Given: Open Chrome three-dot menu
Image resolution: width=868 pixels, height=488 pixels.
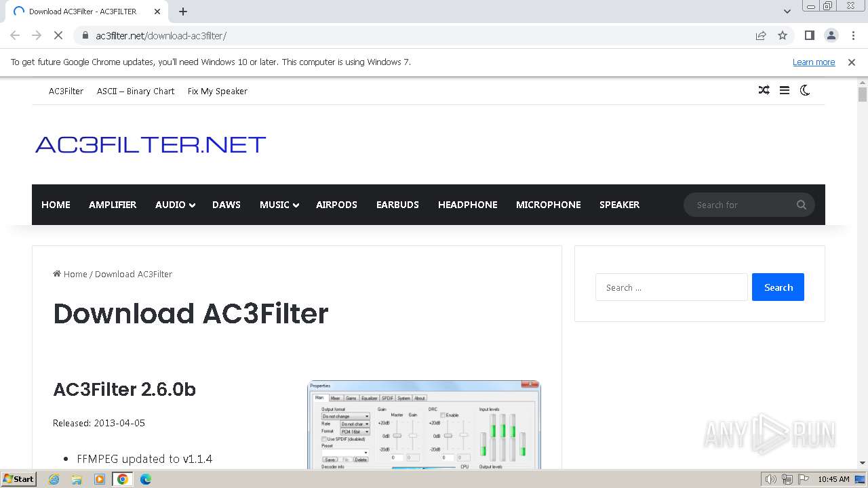Looking at the screenshot, I should tap(853, 35).
